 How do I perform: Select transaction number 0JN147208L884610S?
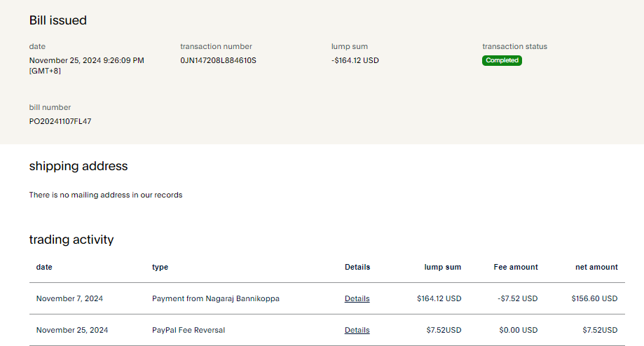[x=218, y=60]
